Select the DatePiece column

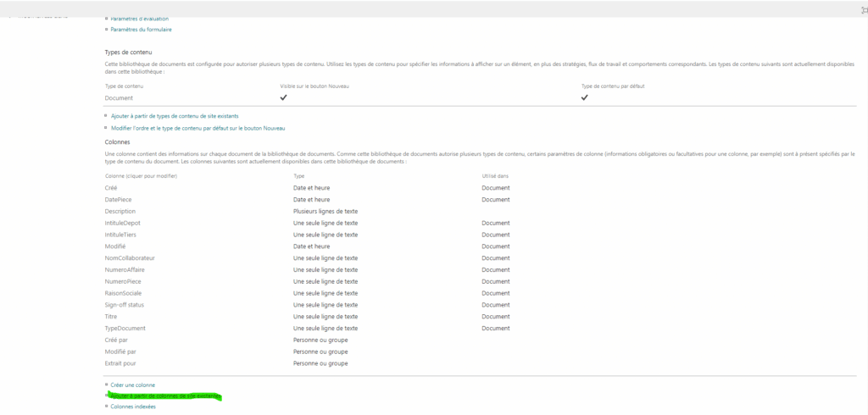point(119,200)
